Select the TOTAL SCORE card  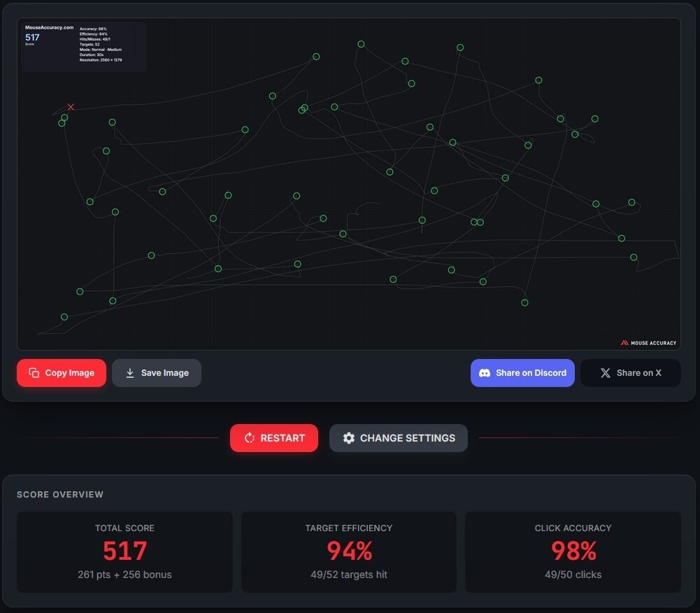[x=124, y=551]
